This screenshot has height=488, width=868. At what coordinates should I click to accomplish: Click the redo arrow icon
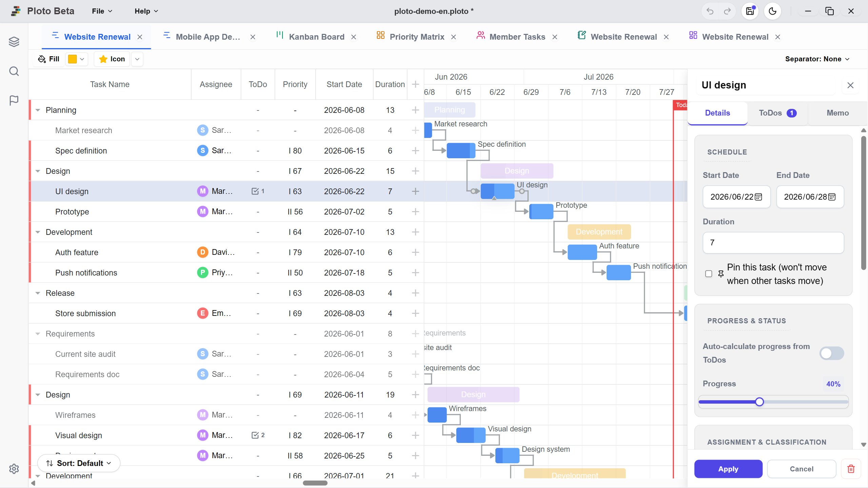click(727, 11)
